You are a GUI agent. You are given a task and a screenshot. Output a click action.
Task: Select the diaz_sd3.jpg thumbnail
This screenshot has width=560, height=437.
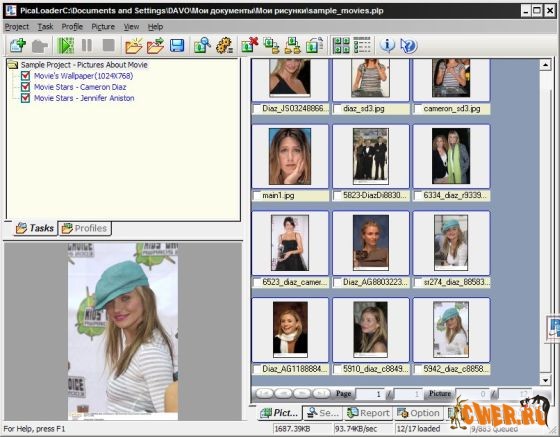click(371, 87)
